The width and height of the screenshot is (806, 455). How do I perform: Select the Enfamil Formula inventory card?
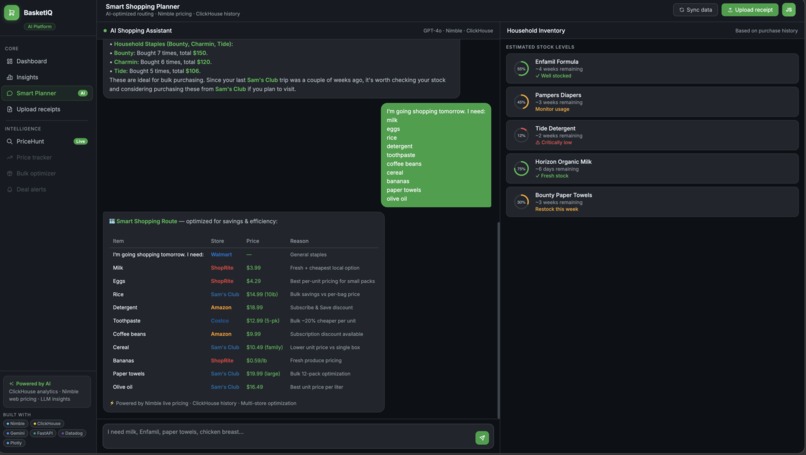[x=652, y=68]
